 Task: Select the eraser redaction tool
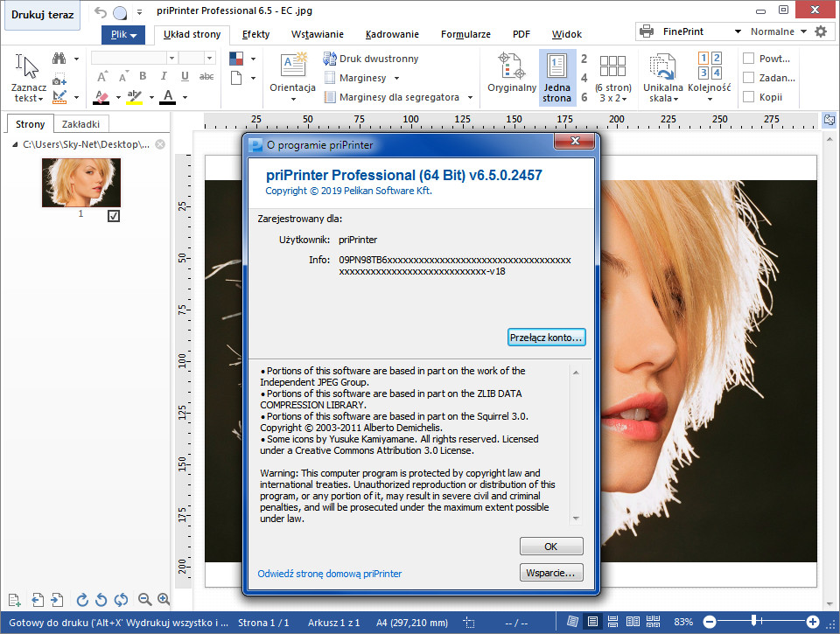pyautogui.click(x=101, y=97)
